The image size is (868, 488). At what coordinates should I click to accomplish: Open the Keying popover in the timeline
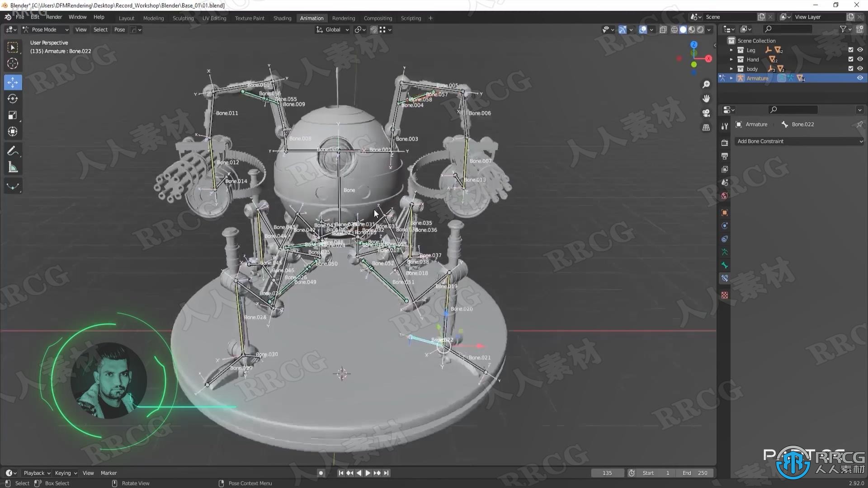pos(66,473)
